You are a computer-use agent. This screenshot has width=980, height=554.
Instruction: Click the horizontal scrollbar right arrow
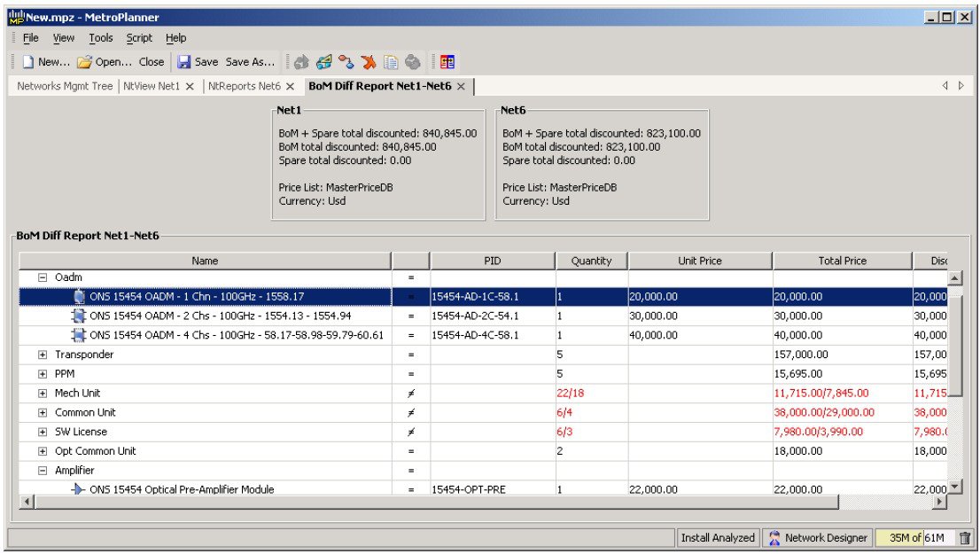click(939, 502)
